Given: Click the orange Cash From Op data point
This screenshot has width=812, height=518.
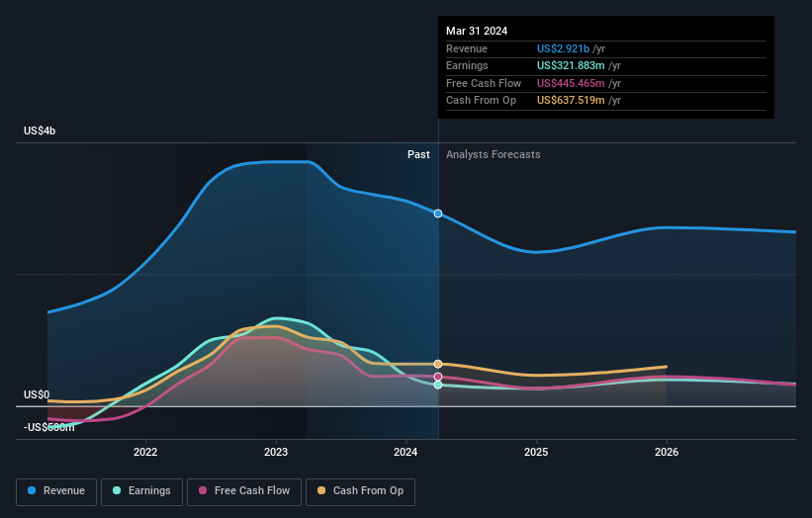Looking at the screenshot, I should click(x=438, y=364).
